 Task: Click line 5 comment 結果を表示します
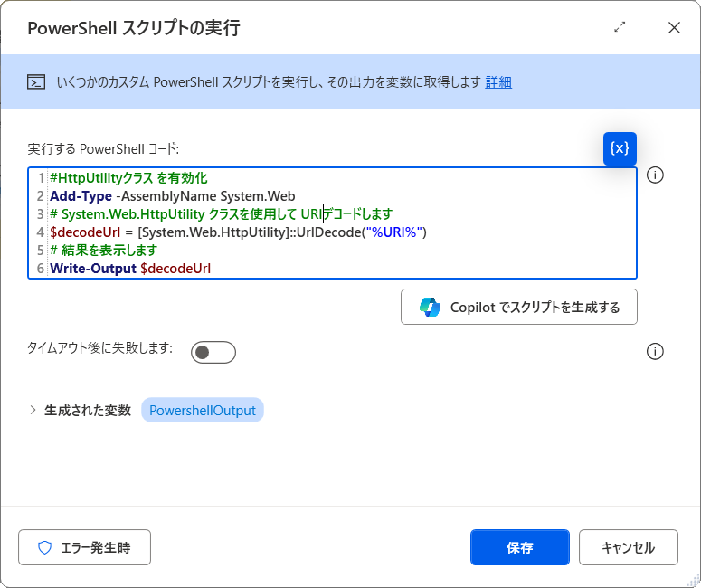[x=104, y=251]
